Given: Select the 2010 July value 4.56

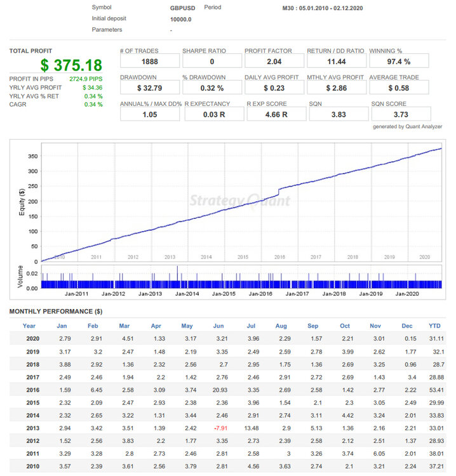Looking at the screenshot, I should pyautogui.click(x=253, y=466).
